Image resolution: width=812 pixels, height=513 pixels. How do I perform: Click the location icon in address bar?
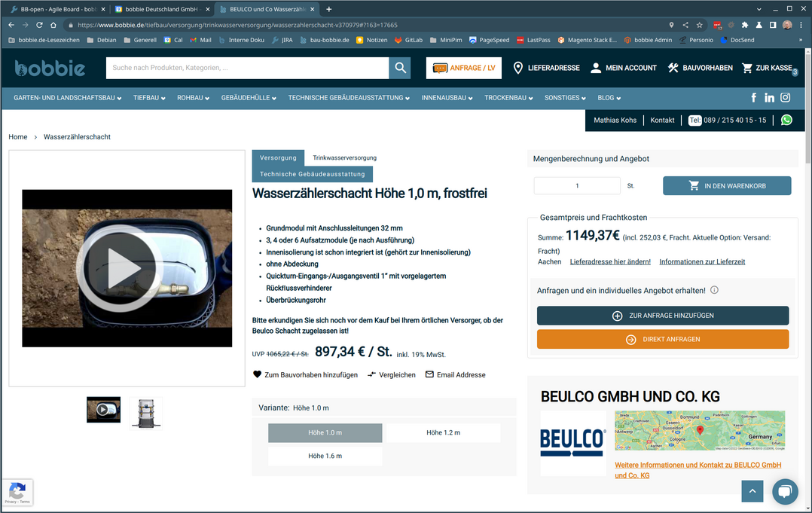[671, 25]
